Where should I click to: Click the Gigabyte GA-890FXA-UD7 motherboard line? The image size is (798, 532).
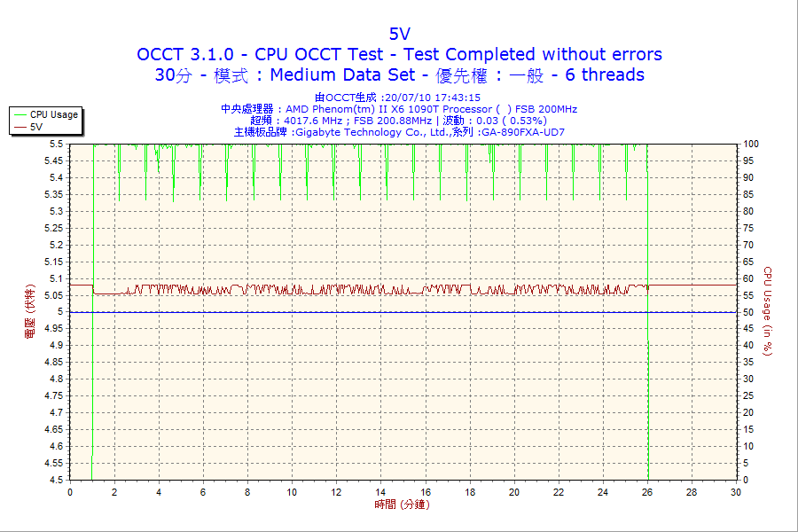[x=399, y=132]
